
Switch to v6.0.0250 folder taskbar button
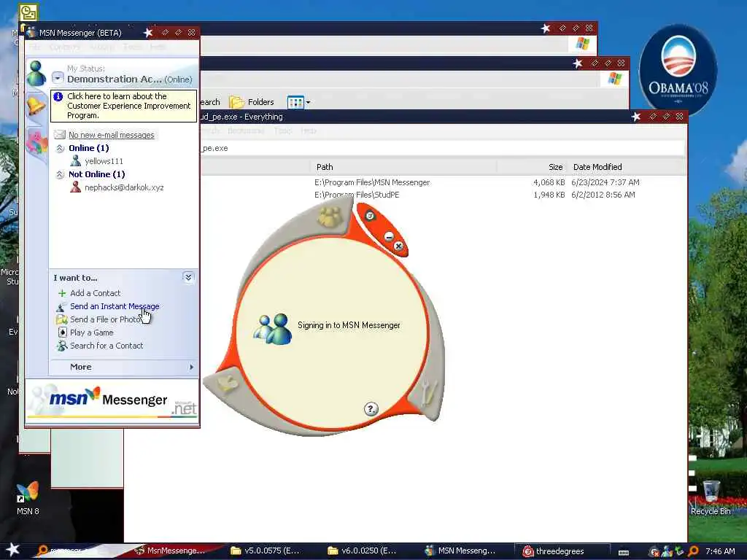pos(362,551)
